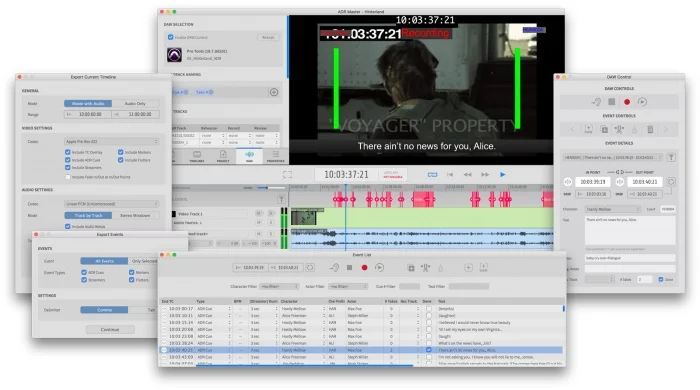Select Stereo Mixdown audio mode
This screenshot has height=390, width=700.
[135, 215]
